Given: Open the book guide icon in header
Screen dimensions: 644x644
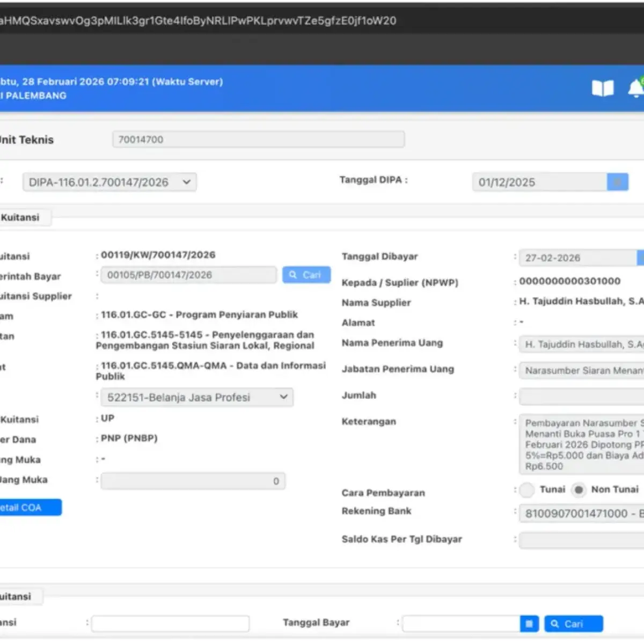Looking at the screenshot, I should [603, 88].
